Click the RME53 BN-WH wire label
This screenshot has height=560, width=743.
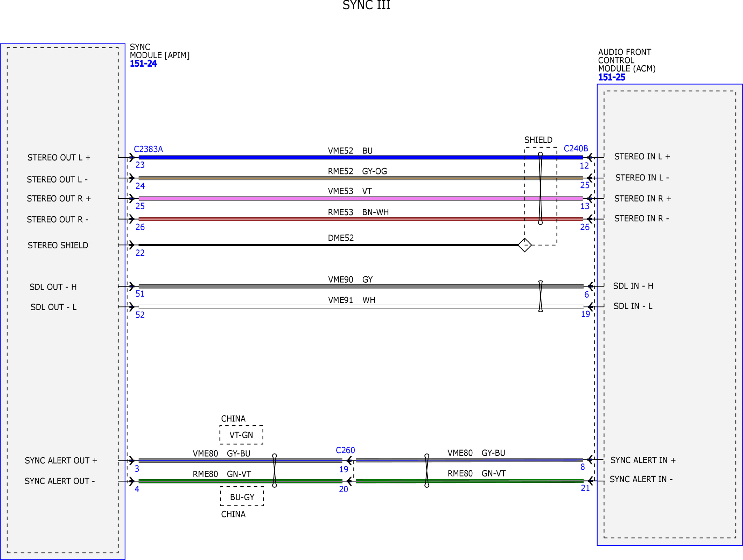[358, 212]
